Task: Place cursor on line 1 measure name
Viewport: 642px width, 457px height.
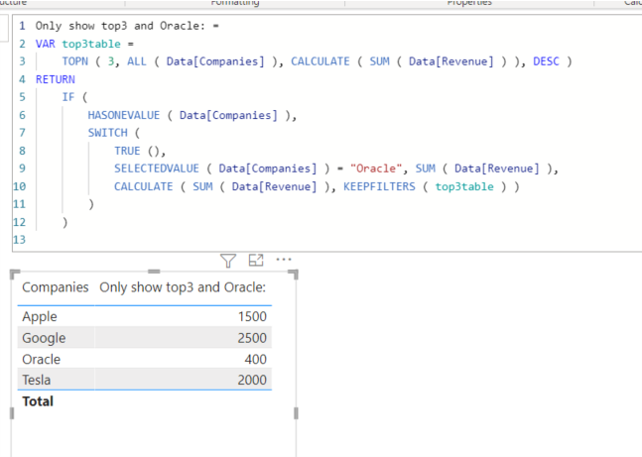Action: [x=120, y=26]
